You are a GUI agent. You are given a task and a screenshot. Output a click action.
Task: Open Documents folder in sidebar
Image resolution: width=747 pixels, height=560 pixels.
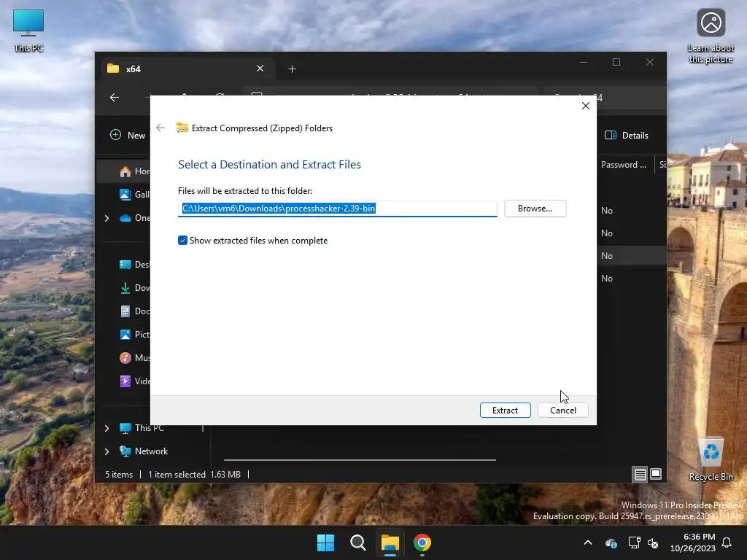(135, 311)
